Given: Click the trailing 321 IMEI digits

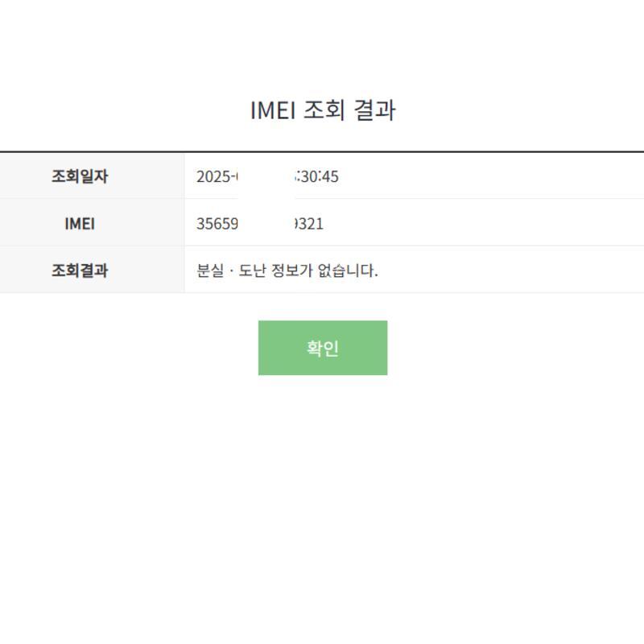Looking at the screenshot, I should coord(311,224).
